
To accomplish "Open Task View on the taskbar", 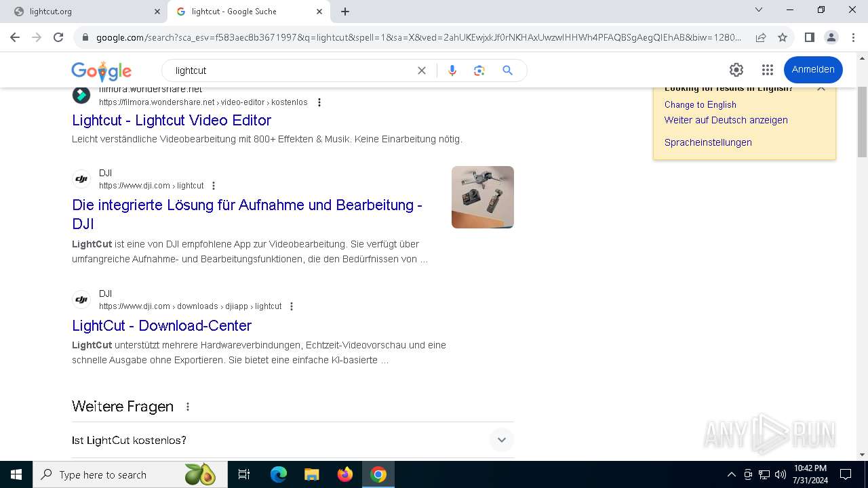I will click(x=244, y=474).
